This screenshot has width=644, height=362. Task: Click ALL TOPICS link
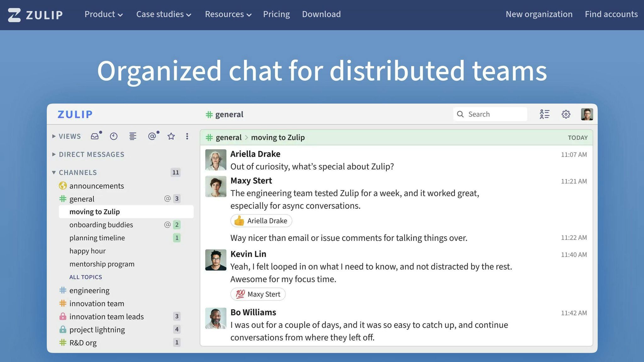[x=86, y=277]
